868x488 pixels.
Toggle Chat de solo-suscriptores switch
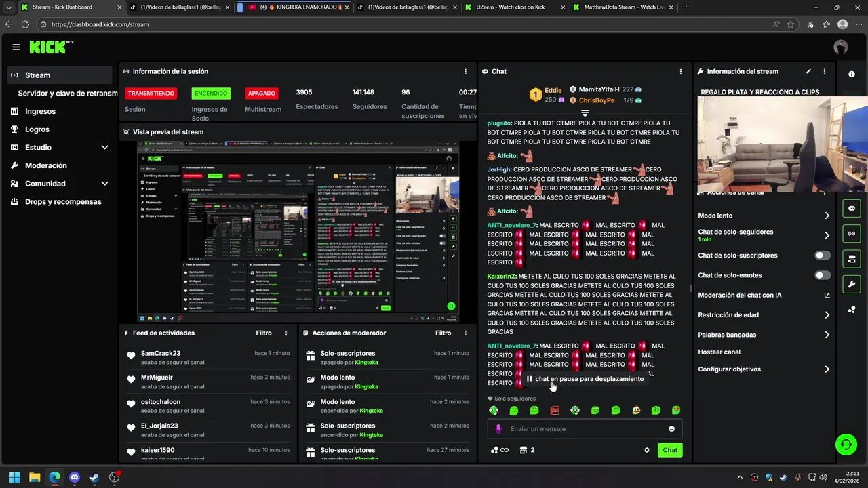[823, 256]
